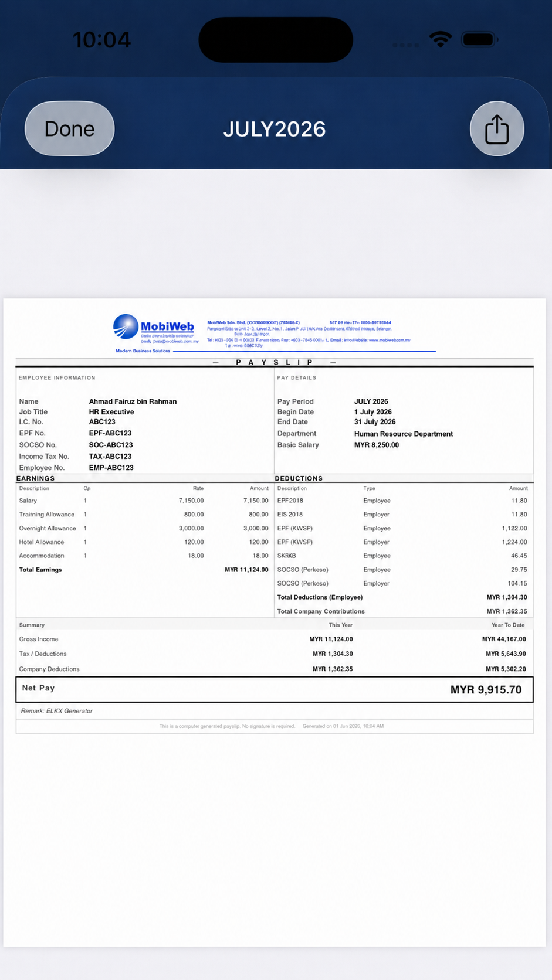
Task: Tap the MobiWeb globe logo
Action: [126, 326]
